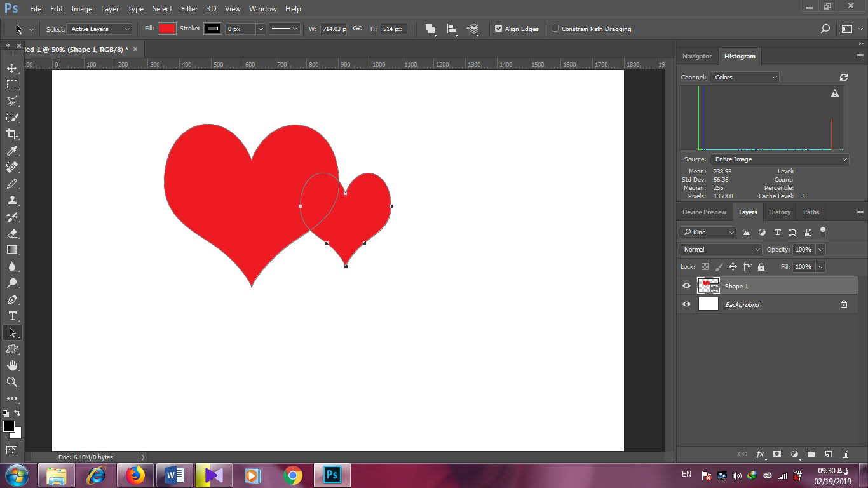Select the Zoom tool

tap(11, 382)
